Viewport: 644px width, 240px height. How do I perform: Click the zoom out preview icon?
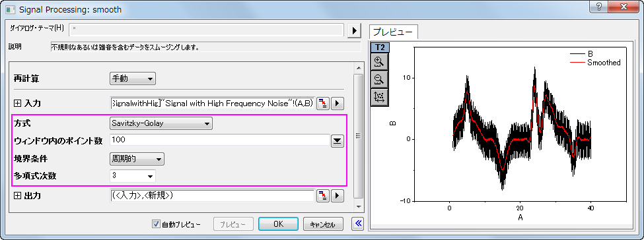379,79
